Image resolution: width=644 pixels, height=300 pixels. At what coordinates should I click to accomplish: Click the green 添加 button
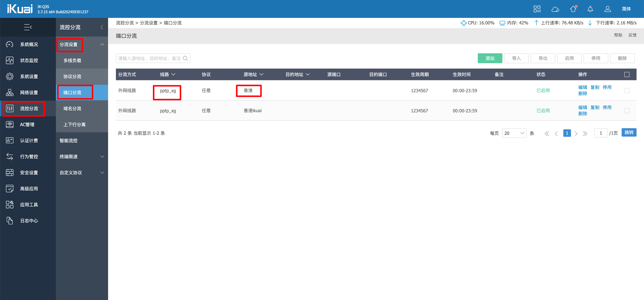490,58
